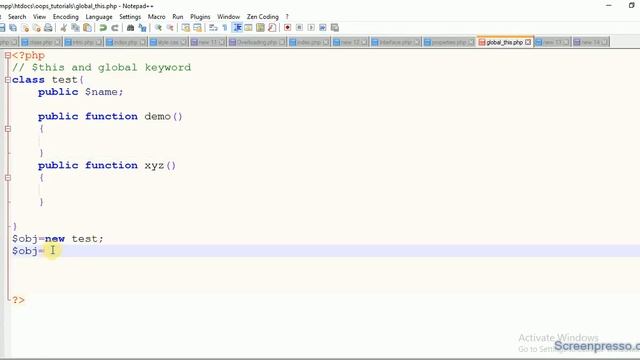The height and width of the screenshot is (360, 640).
Task: Toggle Word Wrap in the toolbar
Action: (x=213, y=28)
